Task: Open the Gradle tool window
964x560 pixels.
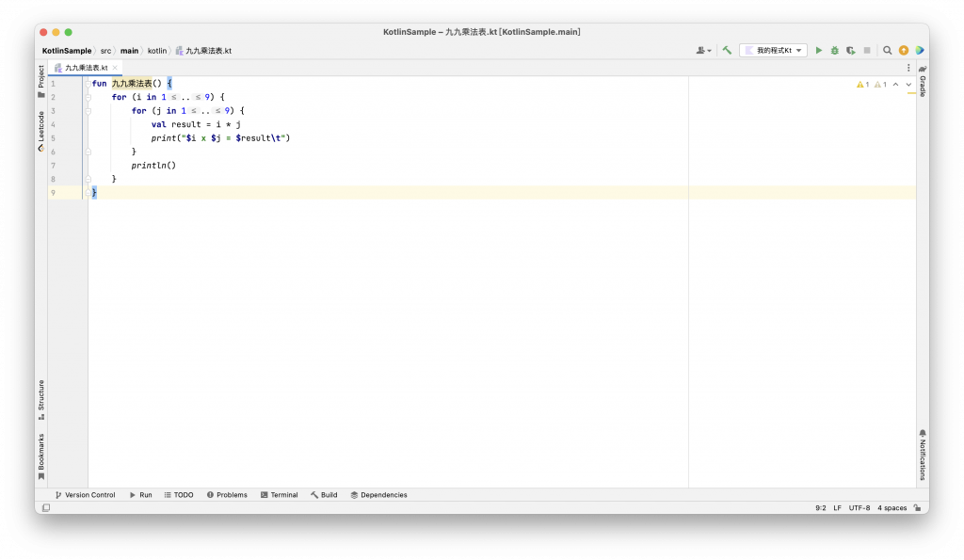Action: [923, 82]
